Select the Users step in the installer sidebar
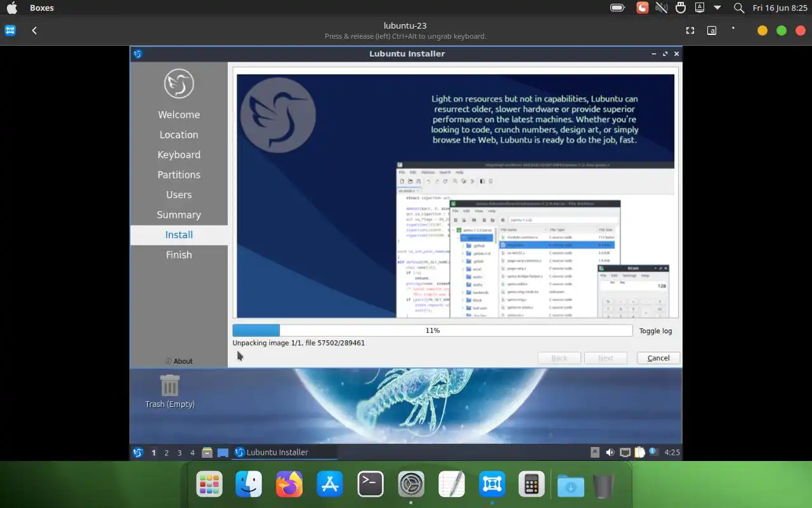The height and width of the screenshot is (508, 812). pos(179,195)
